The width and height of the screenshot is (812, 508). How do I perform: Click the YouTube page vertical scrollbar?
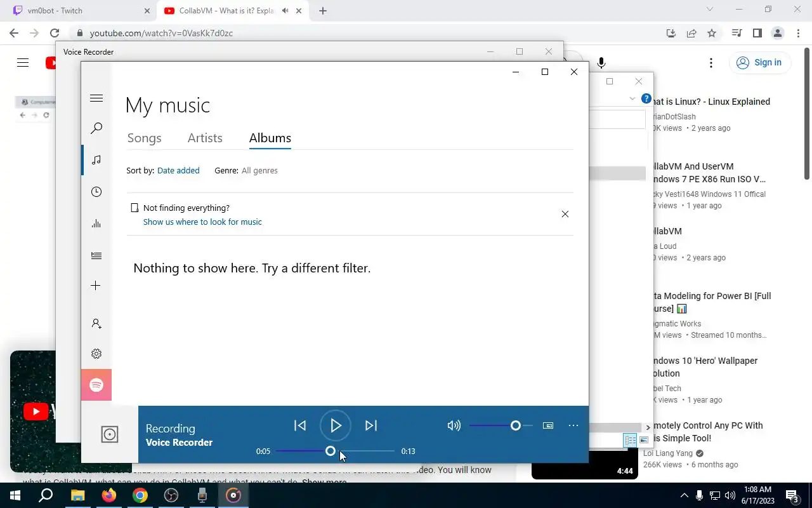pos(807,114)
